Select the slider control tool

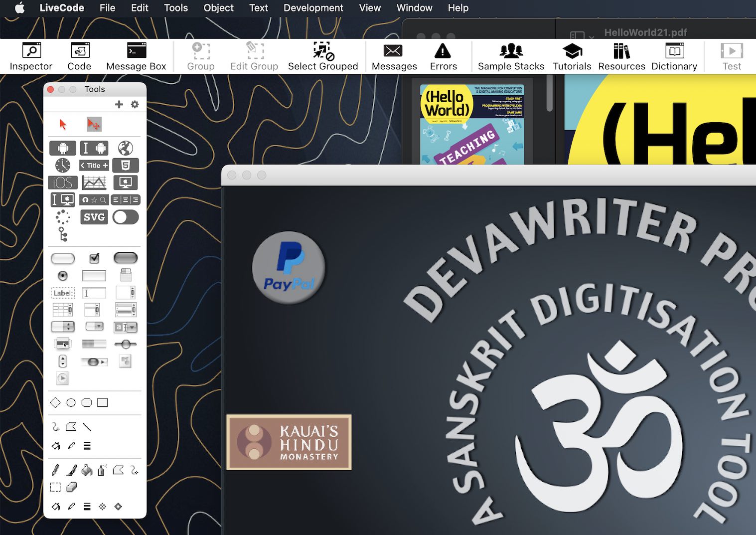[126, 344]
